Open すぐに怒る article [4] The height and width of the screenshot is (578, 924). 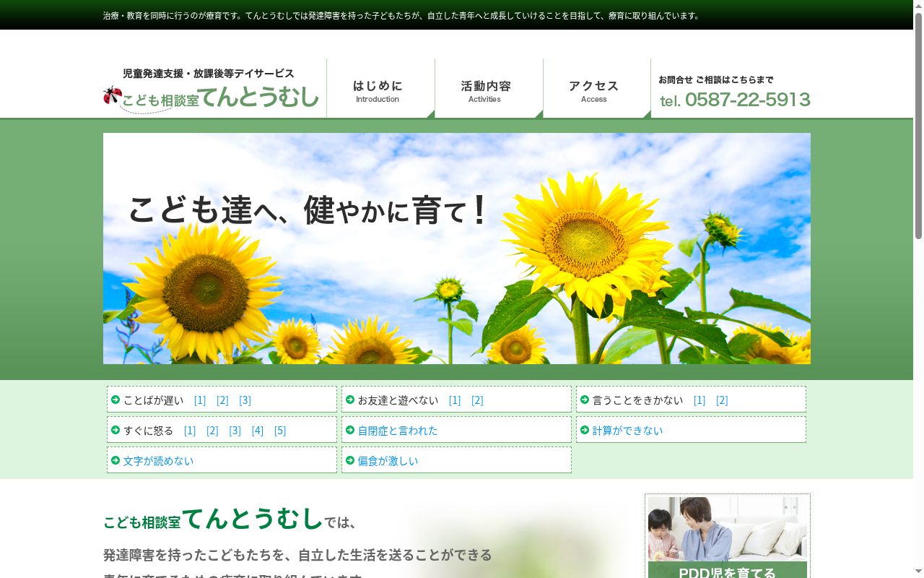[258, 431]
